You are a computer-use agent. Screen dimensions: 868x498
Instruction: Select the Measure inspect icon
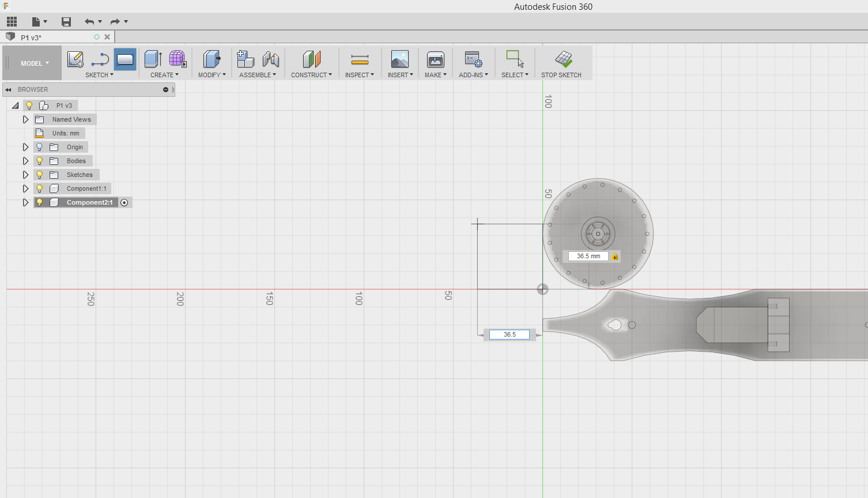click(360, 59)
